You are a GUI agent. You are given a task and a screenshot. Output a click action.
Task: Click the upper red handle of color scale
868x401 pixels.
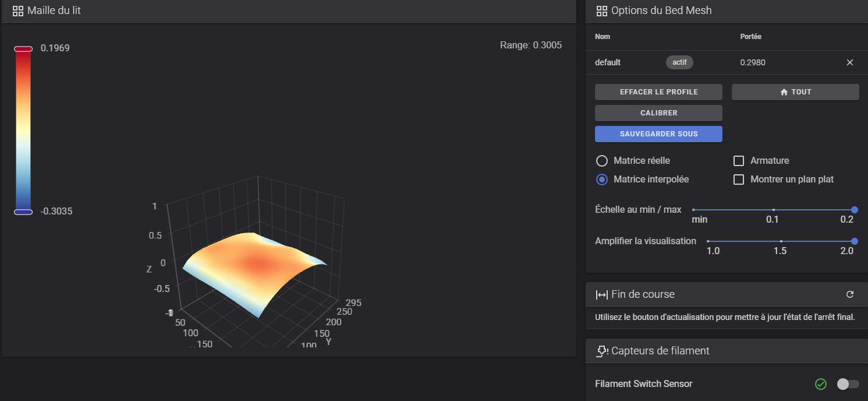tap(23, 49)
